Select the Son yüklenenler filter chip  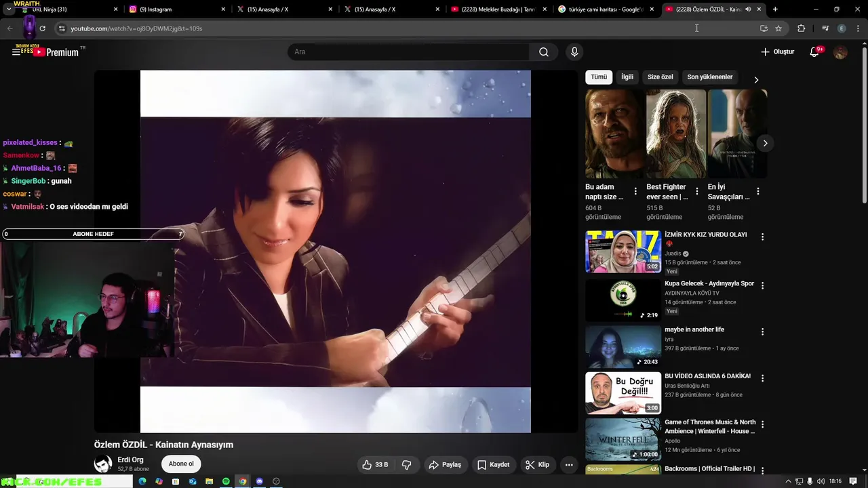(x=710, y=77)
